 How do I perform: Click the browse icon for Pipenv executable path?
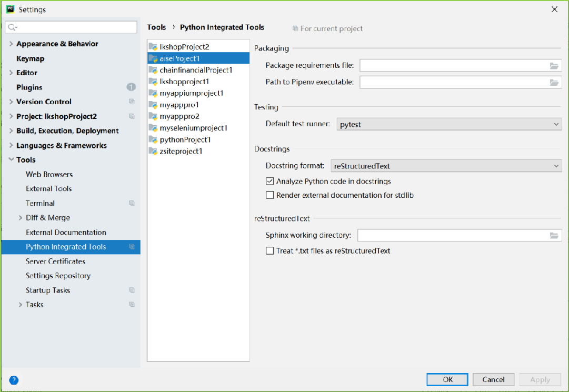point(554,83)
